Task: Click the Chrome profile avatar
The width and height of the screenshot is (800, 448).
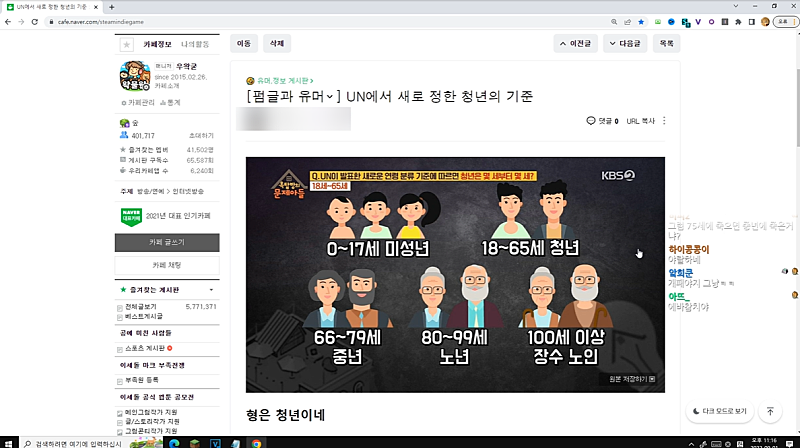Action: (765, 22)
